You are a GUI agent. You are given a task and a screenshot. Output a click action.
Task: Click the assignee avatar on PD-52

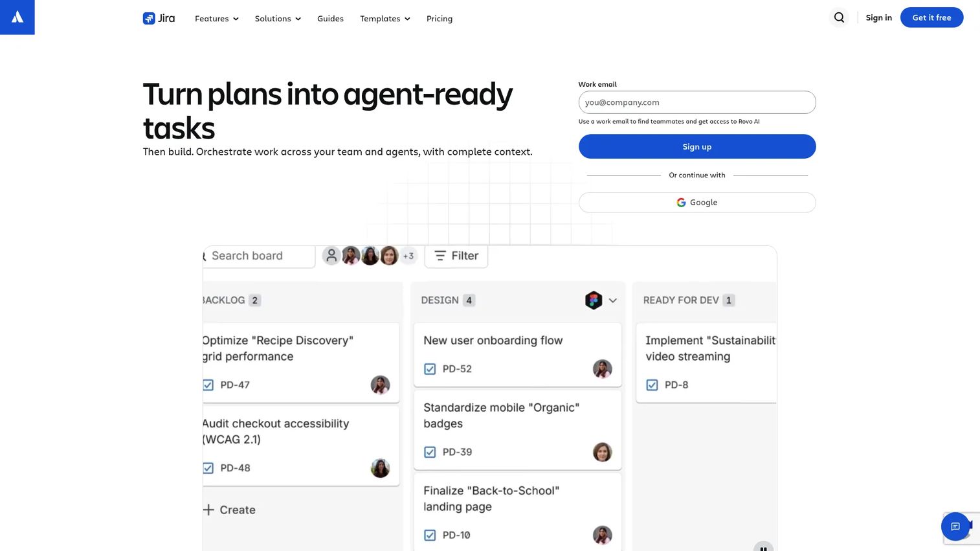603,369
